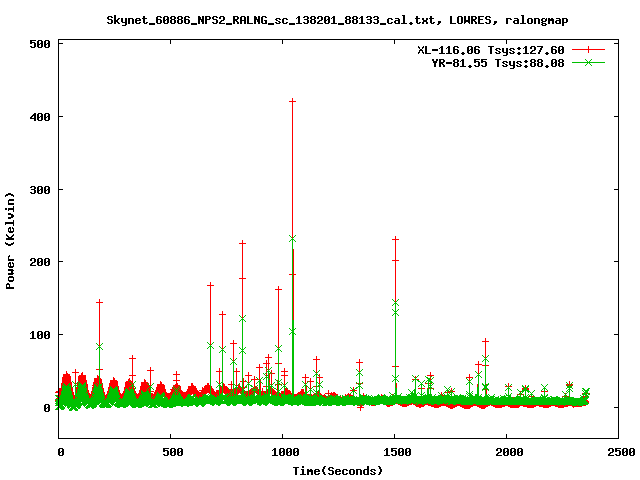This screenshot has height=480, width=640.
Task: Click the red spike peak near 1500 seconds
Action: (x=395, y=239)
